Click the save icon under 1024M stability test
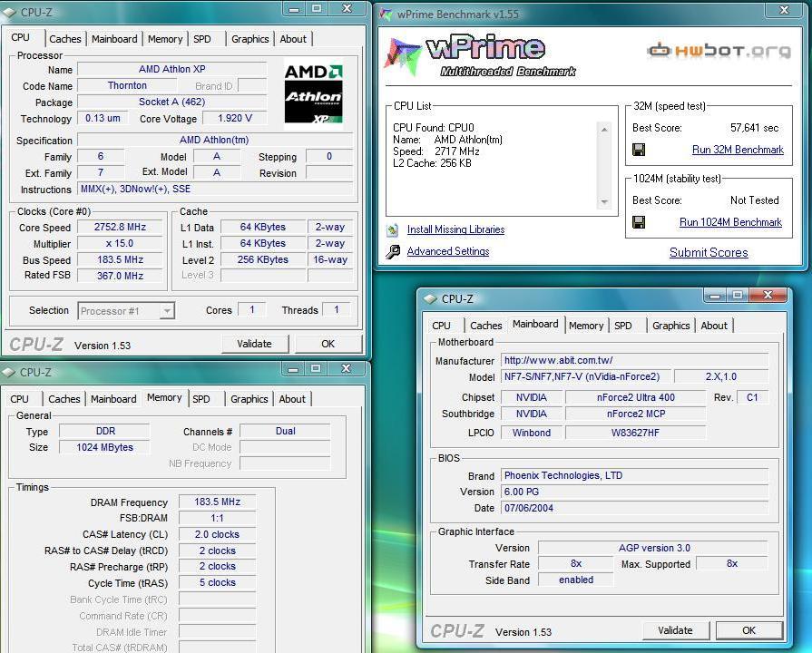The height and width of the screenshot is (653, 812). point(639,222)
